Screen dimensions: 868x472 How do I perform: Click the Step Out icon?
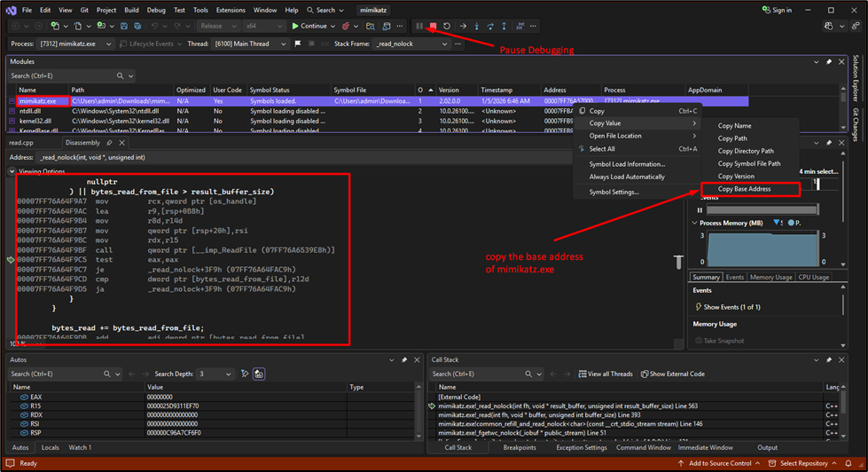click(x=504, y=26)
